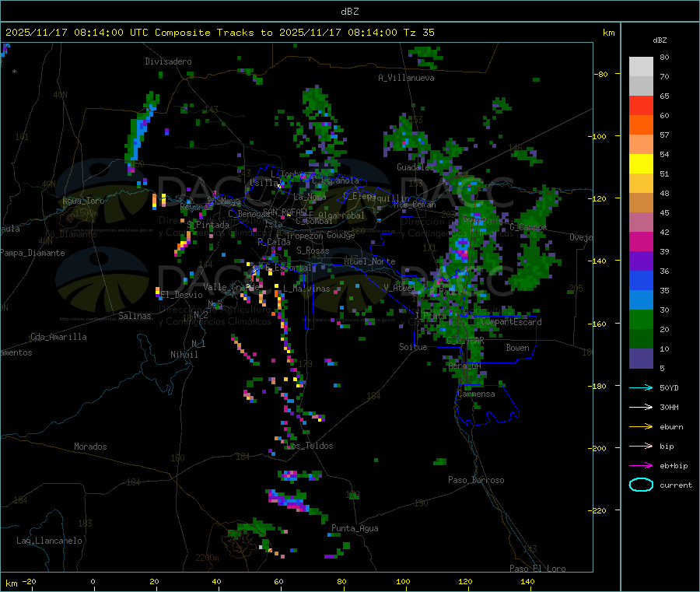
Task: Click the Salinas map label
Action: coord(135,316)
